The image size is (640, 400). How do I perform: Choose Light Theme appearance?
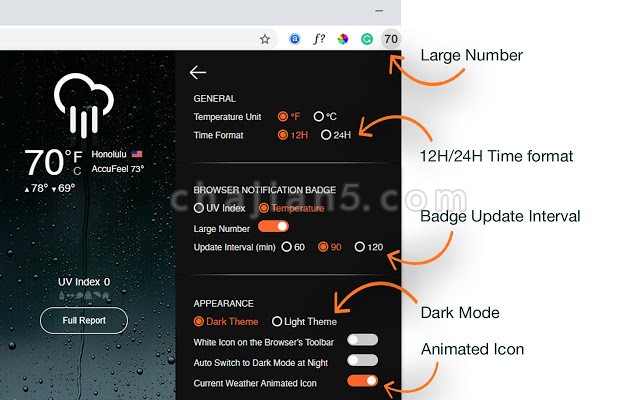(x=278, y=321)
